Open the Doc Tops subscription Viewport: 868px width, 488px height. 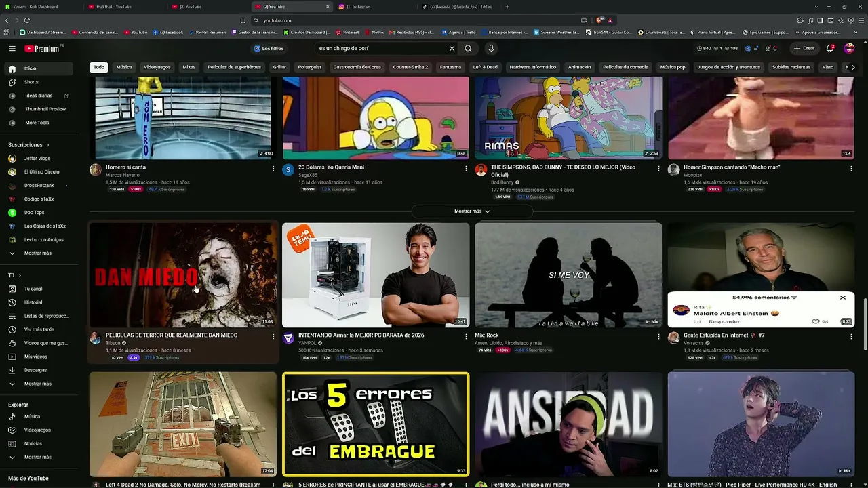tap(34, 212)
